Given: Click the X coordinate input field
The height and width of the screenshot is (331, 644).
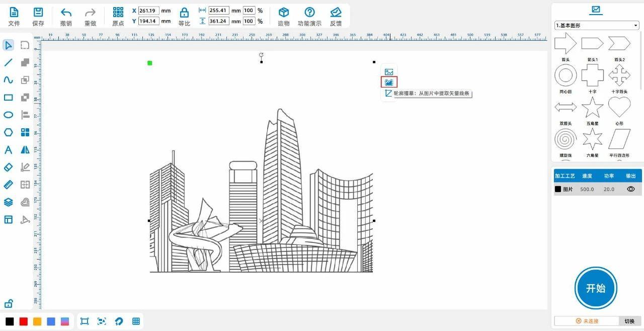Looking at the screenshot, I should [x=149, y=11].
